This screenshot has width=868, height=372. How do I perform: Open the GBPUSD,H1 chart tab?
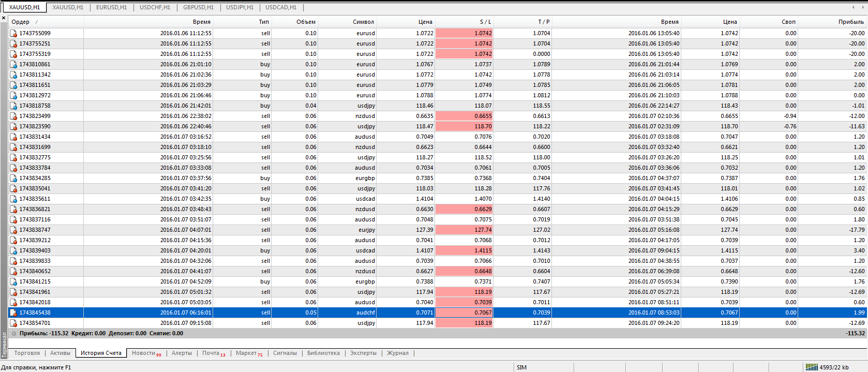click(198, 7)
